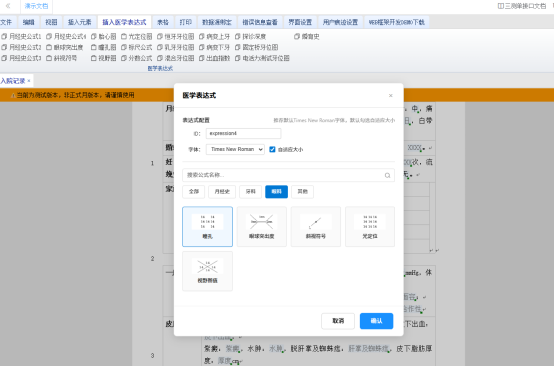
Task: Open the 打印 ribbon tab
Action: 185,22
